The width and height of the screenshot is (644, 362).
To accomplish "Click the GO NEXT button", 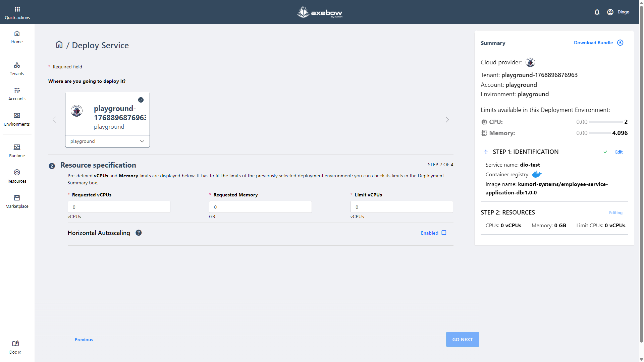I will coord(462,339).
